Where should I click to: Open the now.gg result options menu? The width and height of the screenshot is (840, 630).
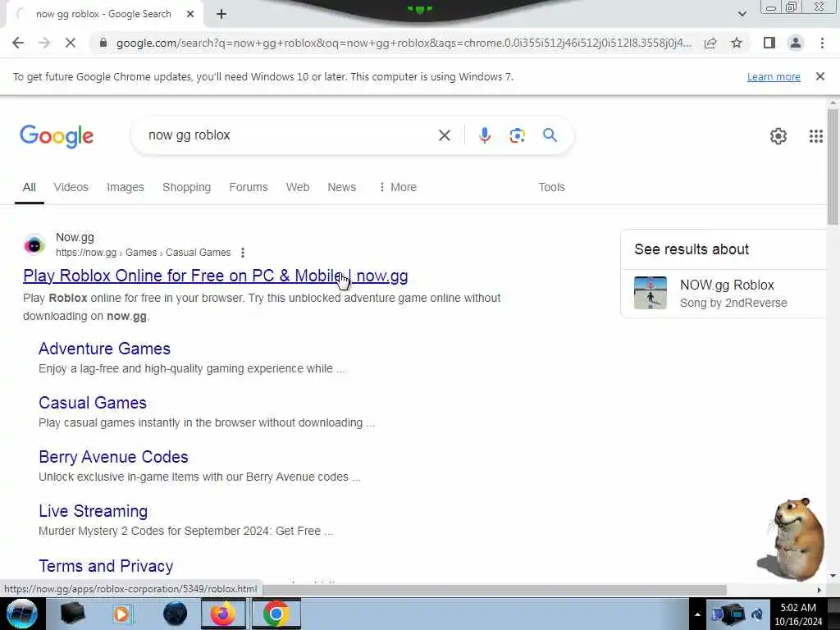click(x=243, y=253)
